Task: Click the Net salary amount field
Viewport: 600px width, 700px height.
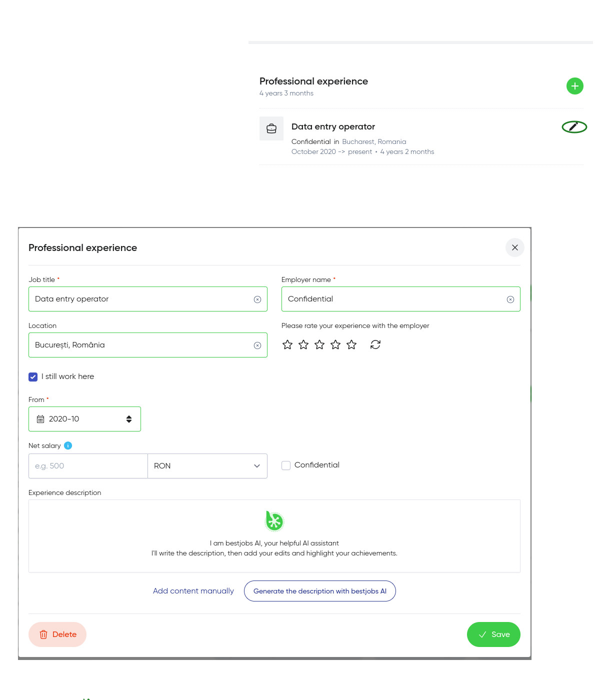Action: (88, 466)
